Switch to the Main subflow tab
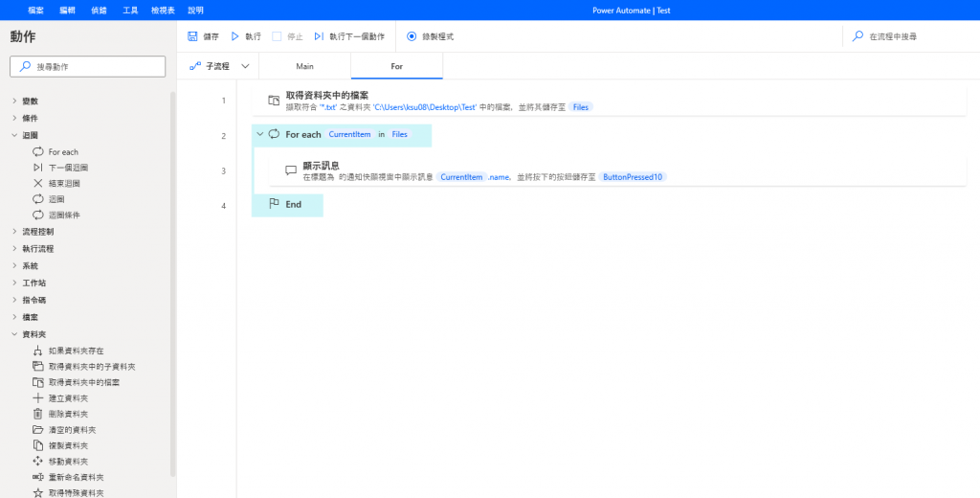The image size is (980, 498). click(x=305, y=66)
